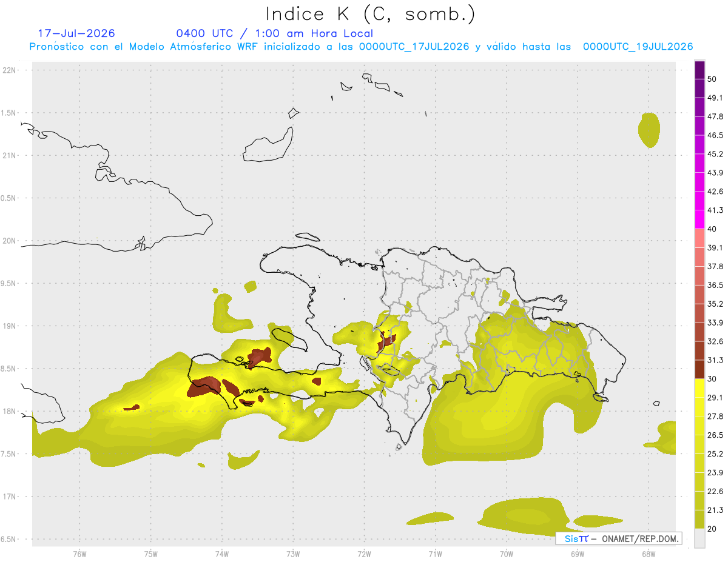Image resolution: width=728 pixels, height=562 pixels.
Task: Click latitude label "19N"
Action: point(10,326)
